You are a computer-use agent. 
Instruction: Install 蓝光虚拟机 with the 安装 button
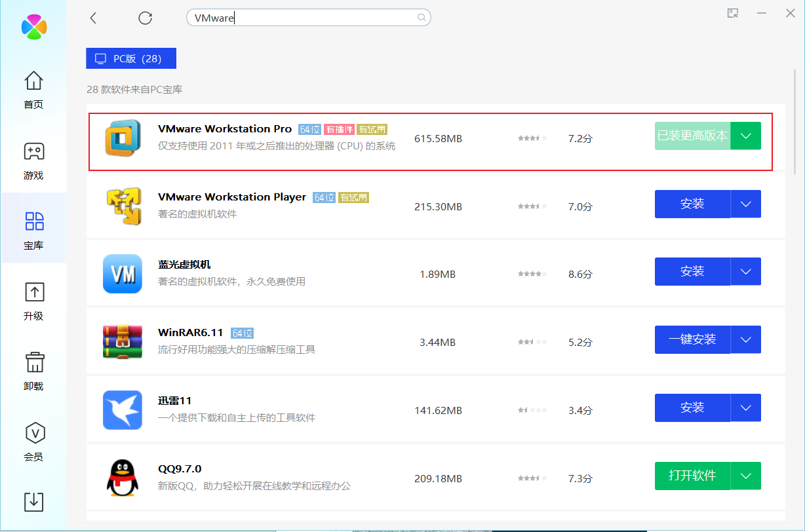pos(692,271)
